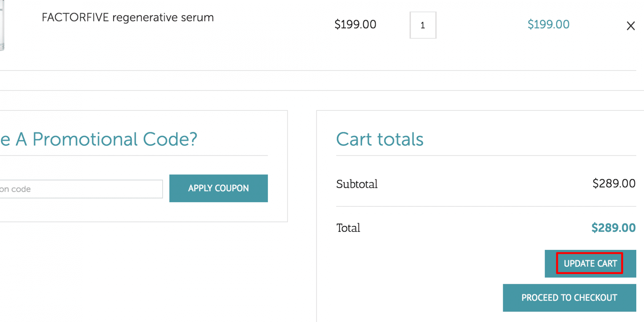Apply the coupon with APPLY COUPON
The image size is (644, 322).
[x=218, y=188]
